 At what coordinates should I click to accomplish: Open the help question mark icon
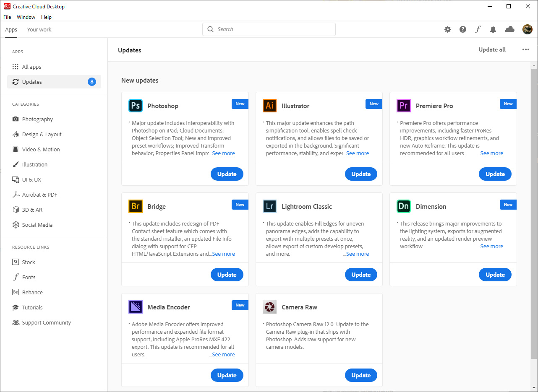point(463,29)
